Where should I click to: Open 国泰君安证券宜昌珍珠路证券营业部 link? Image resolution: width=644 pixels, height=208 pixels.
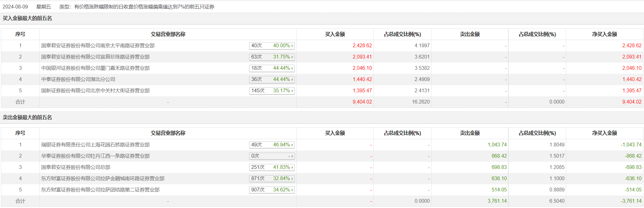(95, 57)
